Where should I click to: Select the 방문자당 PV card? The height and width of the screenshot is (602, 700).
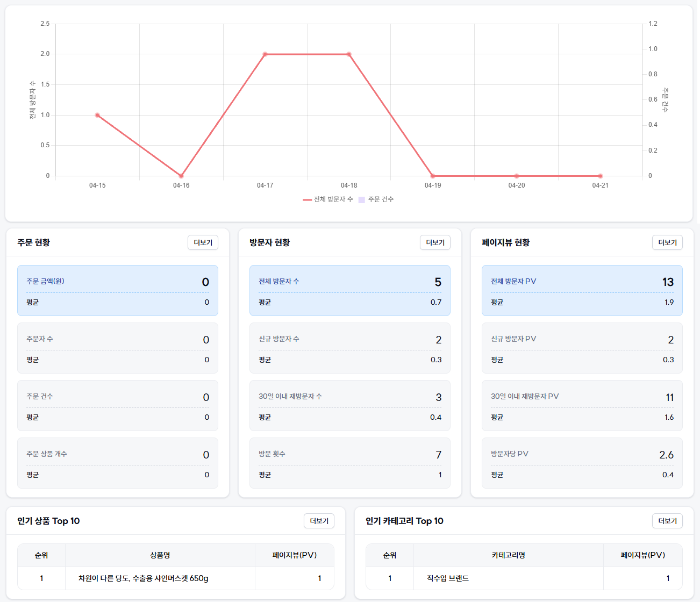pyautogui.click(x=582, y=463)
